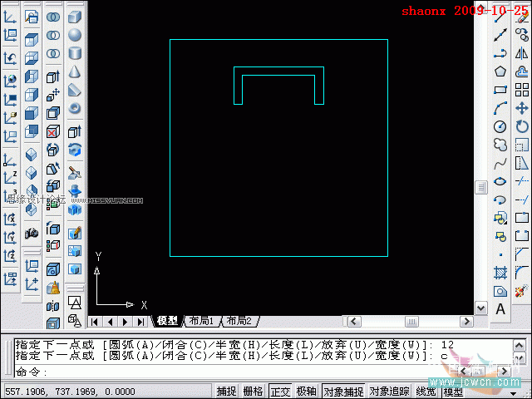532x399 pixels.
Task: Create a solid Cylinder
Action: tap(75, 53)
